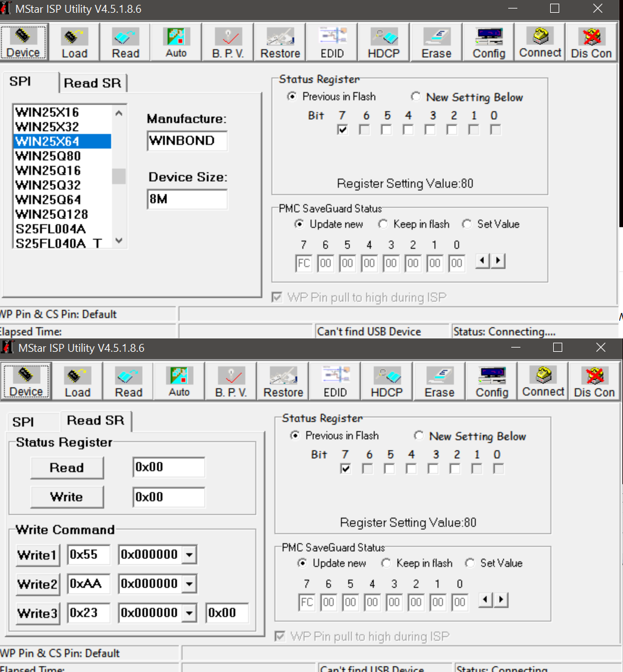The height and width of the screenshot is (672, 623).
Task: Open EDID tool in bottom window toolbar
Action: pyautogui.click(x=335, y=381)
